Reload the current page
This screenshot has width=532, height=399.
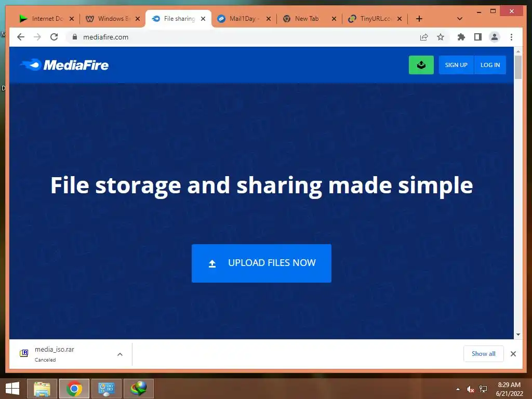click(54, 37)
